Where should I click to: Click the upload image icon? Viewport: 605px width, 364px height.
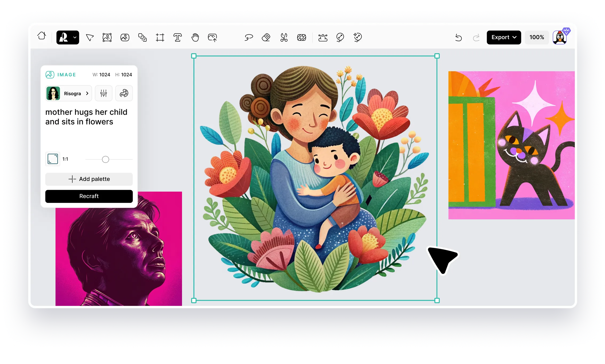click(x=212, y=38)
